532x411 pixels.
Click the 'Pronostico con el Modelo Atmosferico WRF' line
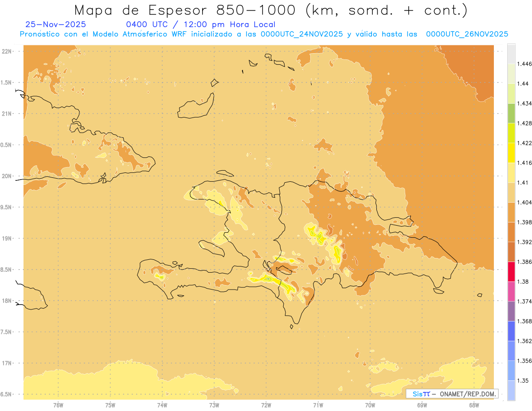coord(264,34)
